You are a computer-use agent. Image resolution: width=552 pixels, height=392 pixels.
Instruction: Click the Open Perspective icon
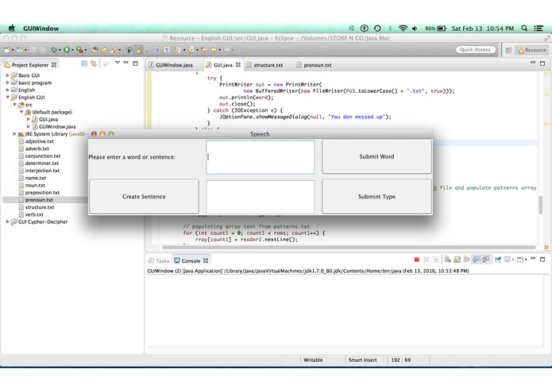(x=508, y=50)
